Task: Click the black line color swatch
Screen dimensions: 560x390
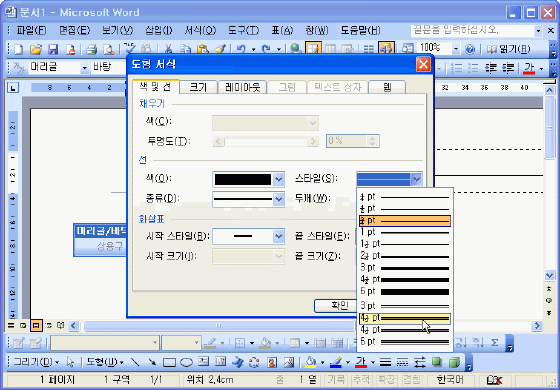Action: 242,179
